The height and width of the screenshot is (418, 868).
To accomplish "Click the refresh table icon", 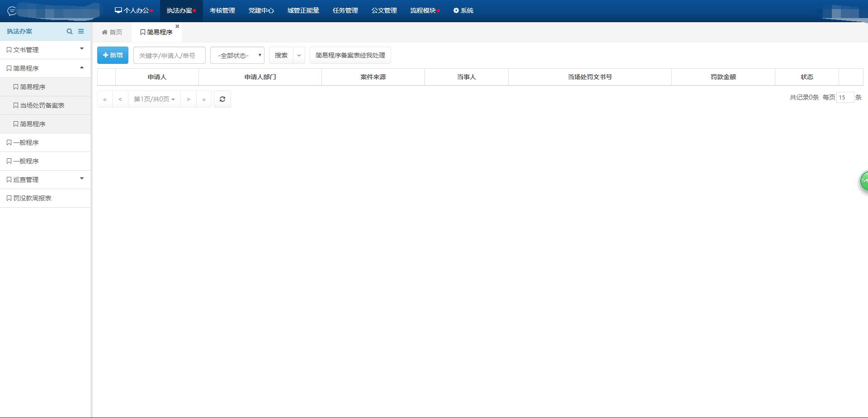I will (222, 99).
